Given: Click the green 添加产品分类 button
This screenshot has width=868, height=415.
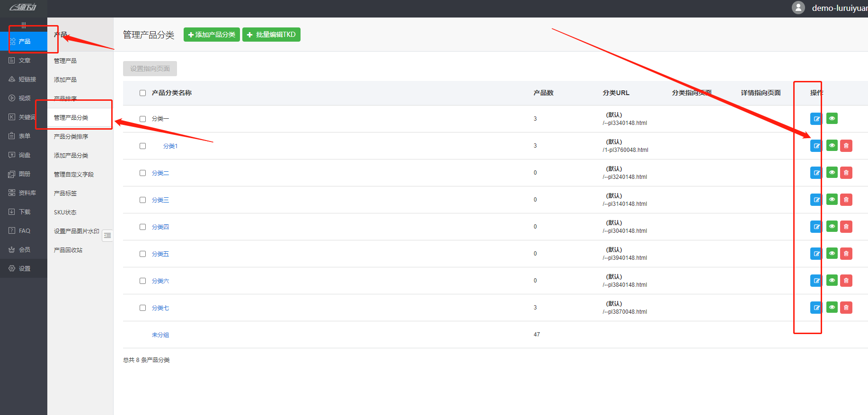Looking at the screenshot, I should 212,35.
